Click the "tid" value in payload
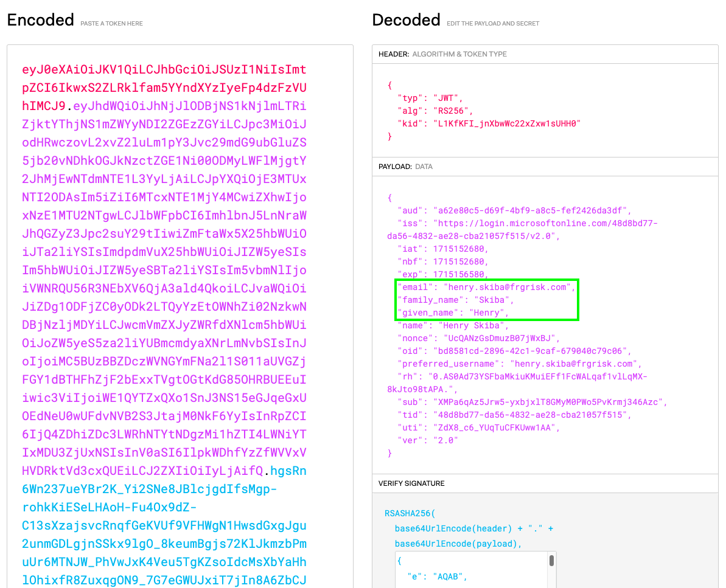The image size is (726, 588). coord(532,415)
